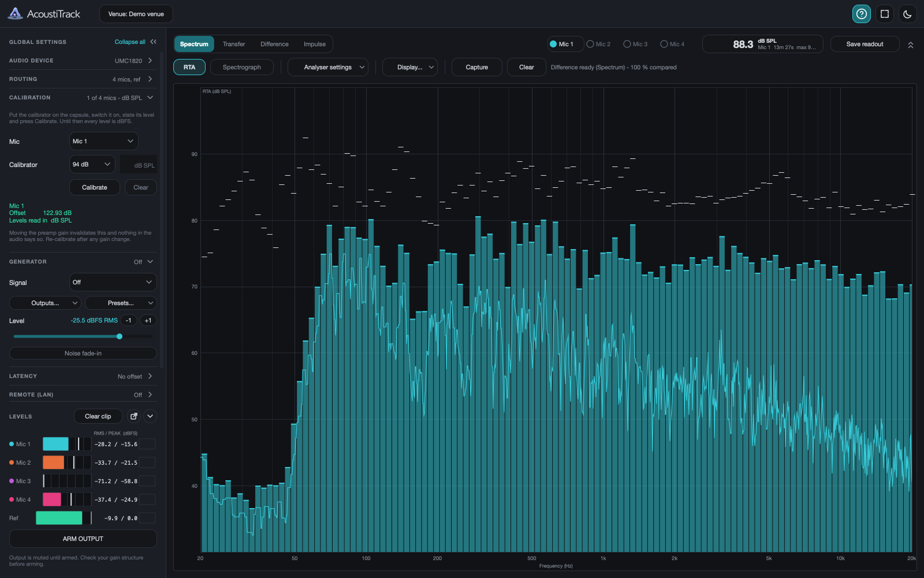Open the Display... dropdown
This screenshot has width=924, height=578.
pyautogui.click(x=410, y=67)
